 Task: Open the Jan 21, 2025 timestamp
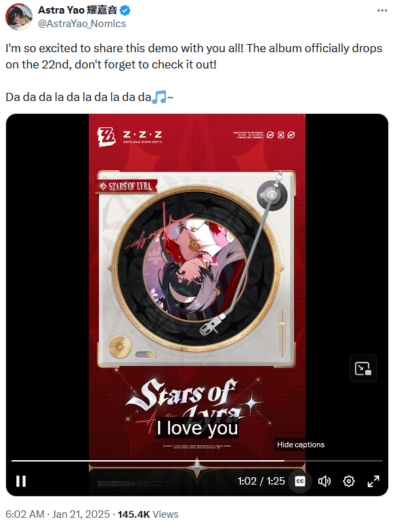58,514
